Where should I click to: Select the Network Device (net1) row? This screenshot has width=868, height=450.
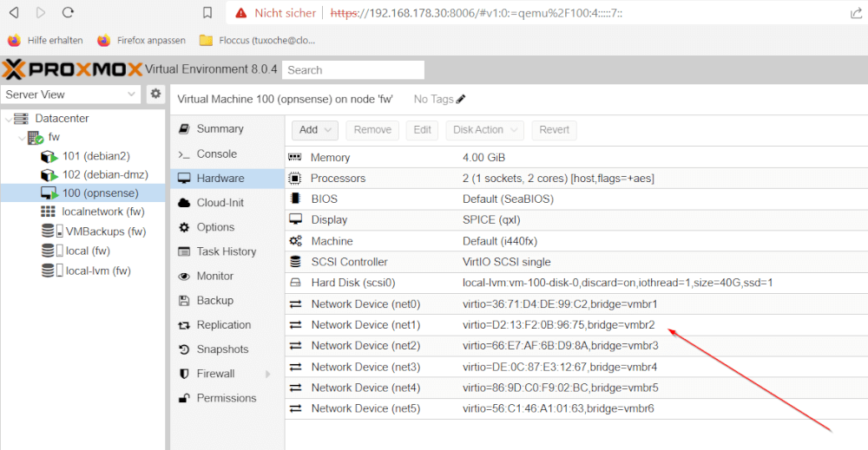576,325
